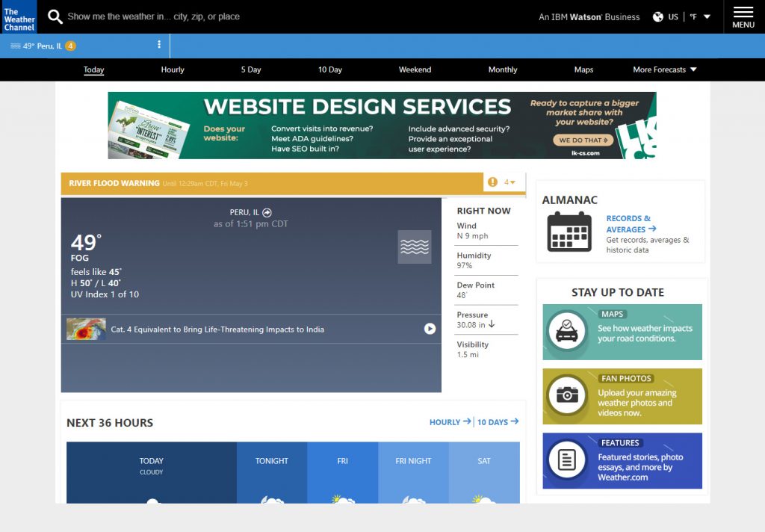Click the globe icon beside US
This screenshot has height=532, width=765.
click(658, 16)
